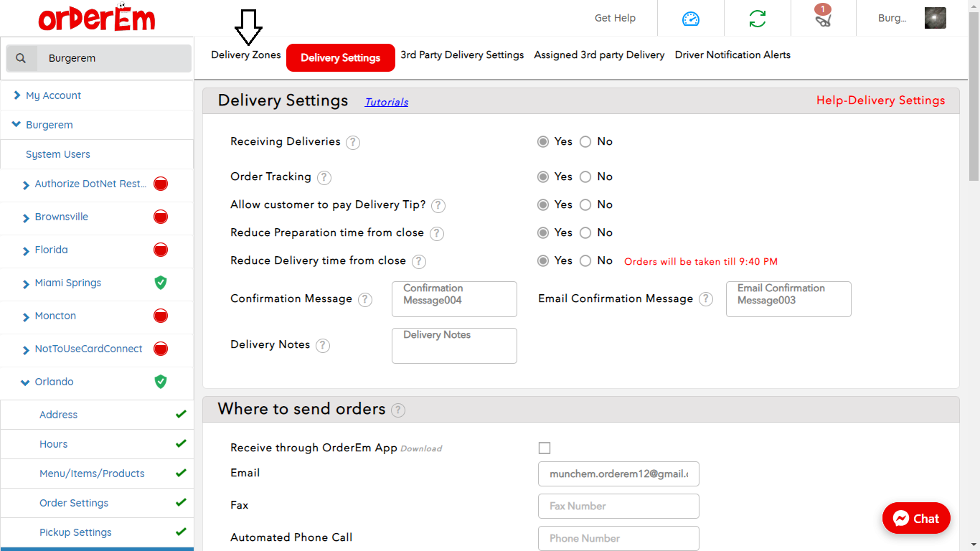Click the search magnifier icon

(22, 58)
